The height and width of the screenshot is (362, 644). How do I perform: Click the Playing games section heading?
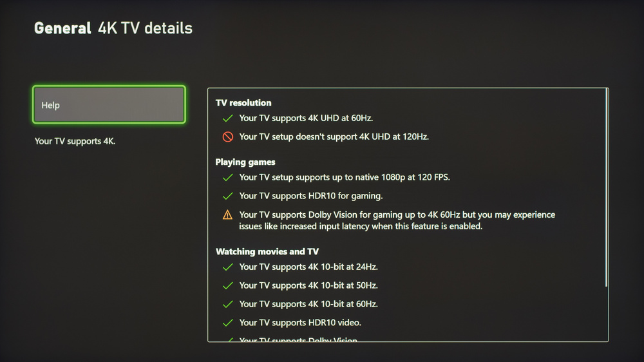tap(245, 162)
